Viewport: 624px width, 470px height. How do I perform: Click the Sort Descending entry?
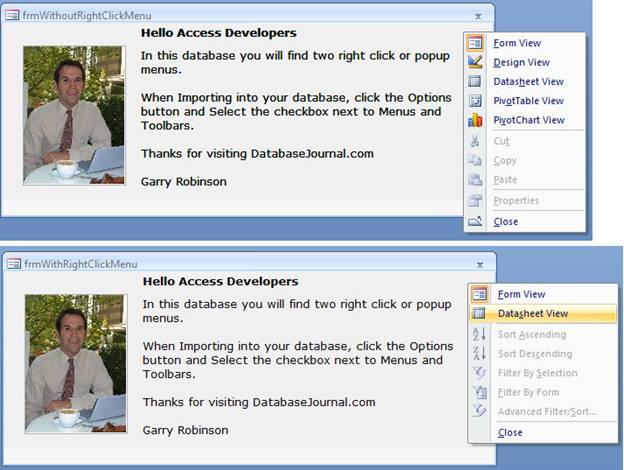click(x=535, y=354)
